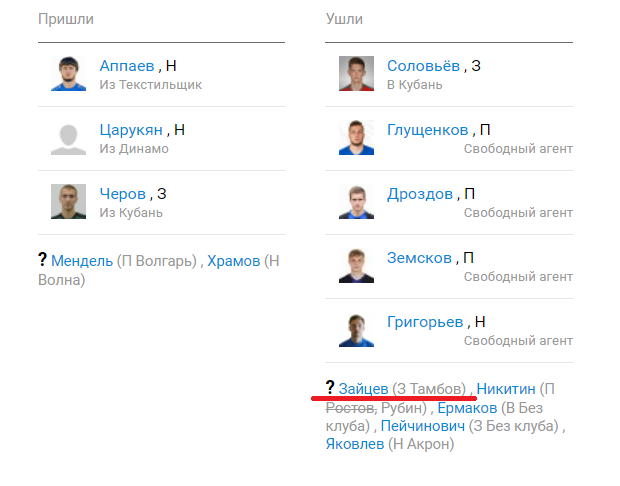Open the Аппаев player link
620x486 pixels.
[x=127, y=66]
